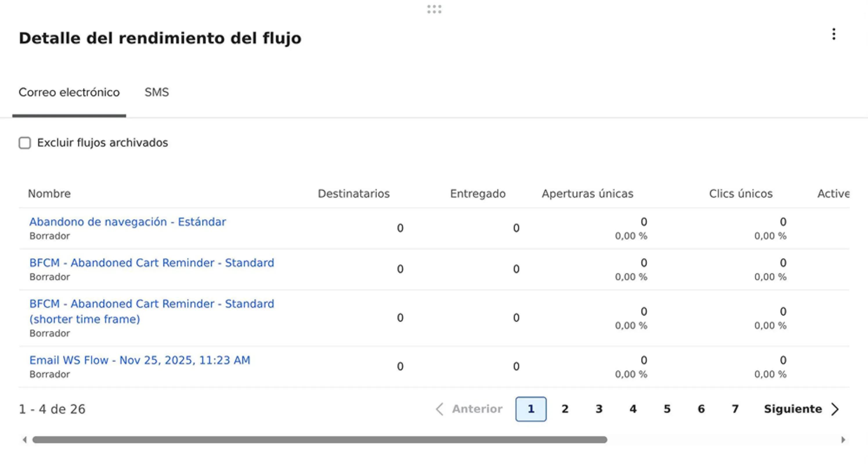Click the Aperturas únicas column header

[x=587, y=194]
